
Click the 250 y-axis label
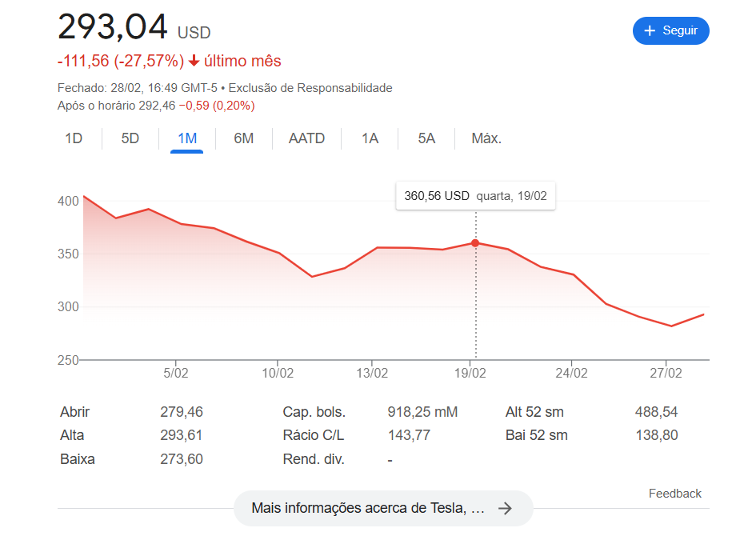(68, 360)
